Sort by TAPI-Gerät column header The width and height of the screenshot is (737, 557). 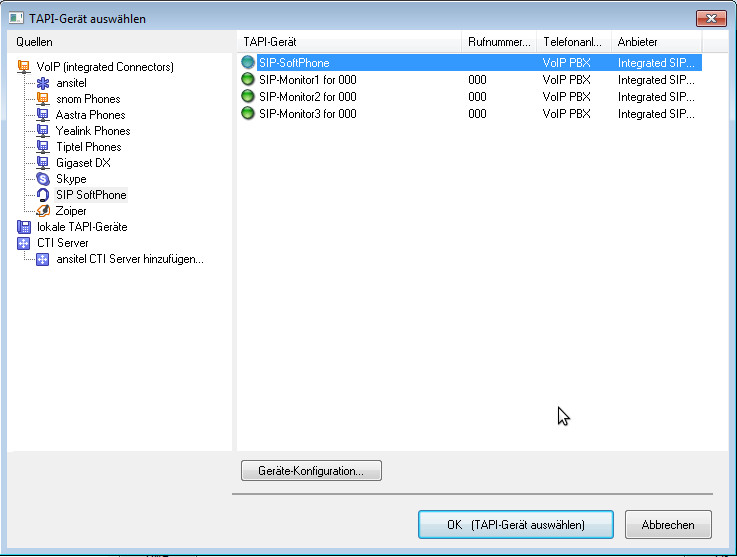click(349, 42)
